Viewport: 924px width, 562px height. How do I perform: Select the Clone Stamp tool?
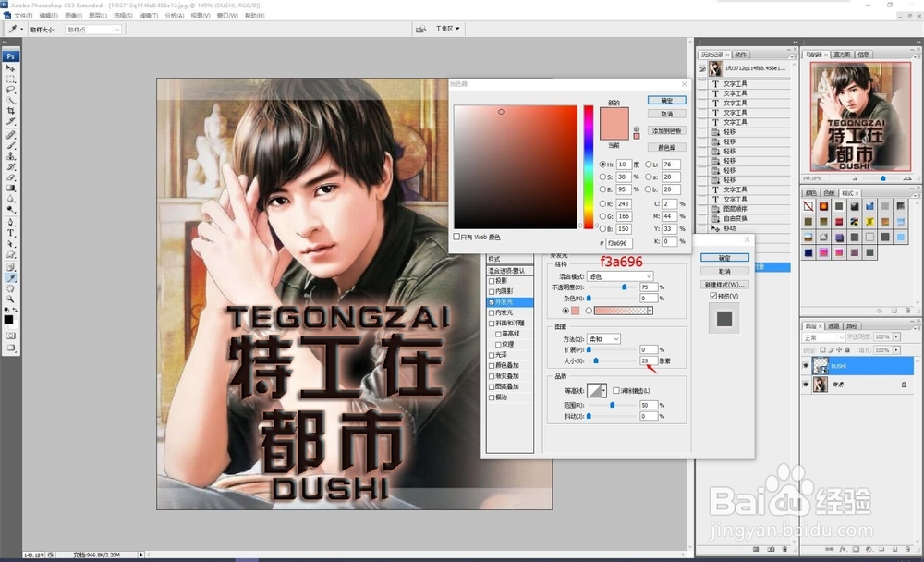[10, 156]
